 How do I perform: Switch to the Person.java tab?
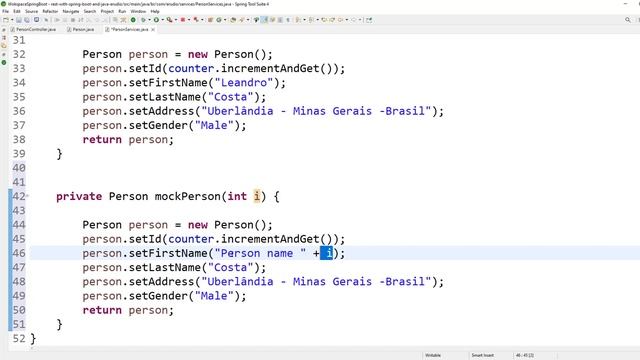[x=80, y=29]
